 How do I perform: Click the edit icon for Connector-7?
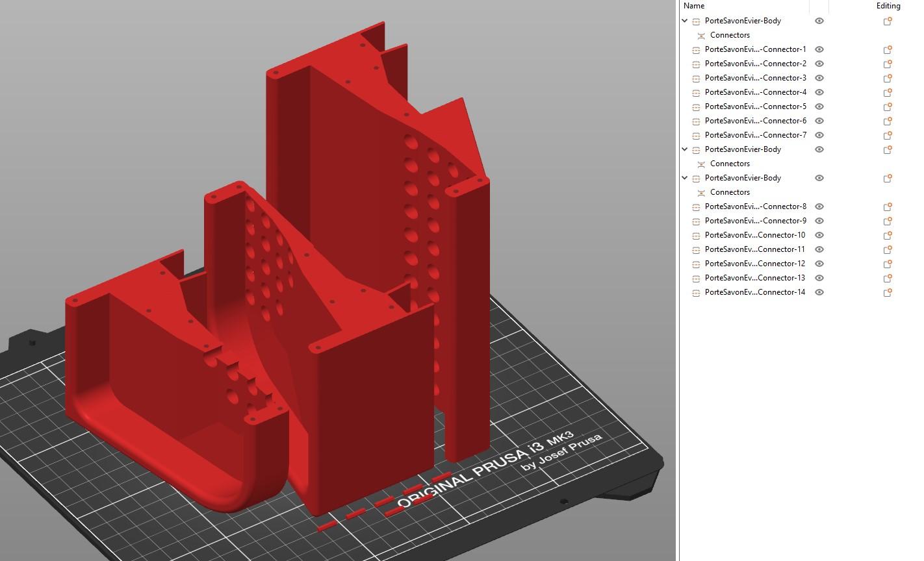pyautogui.click(x=887, y=135)
